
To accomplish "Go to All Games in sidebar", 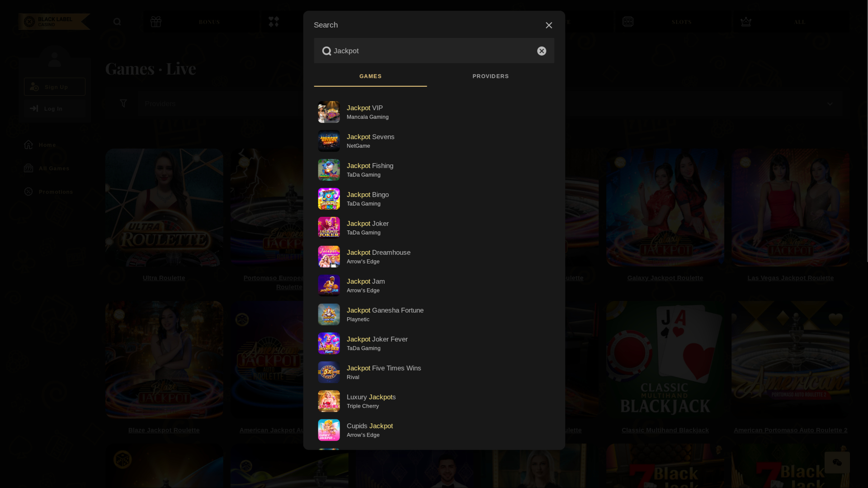I will point(54,168).
